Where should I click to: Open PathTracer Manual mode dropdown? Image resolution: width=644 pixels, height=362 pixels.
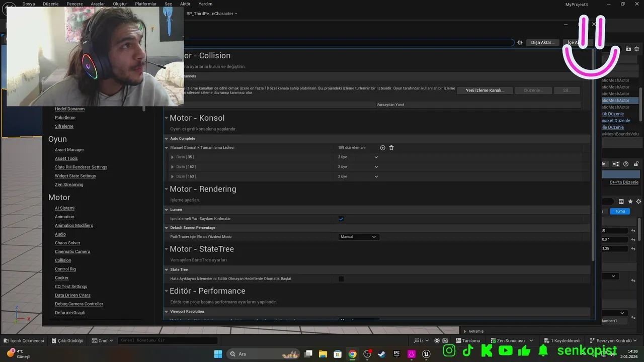point(359,237)
